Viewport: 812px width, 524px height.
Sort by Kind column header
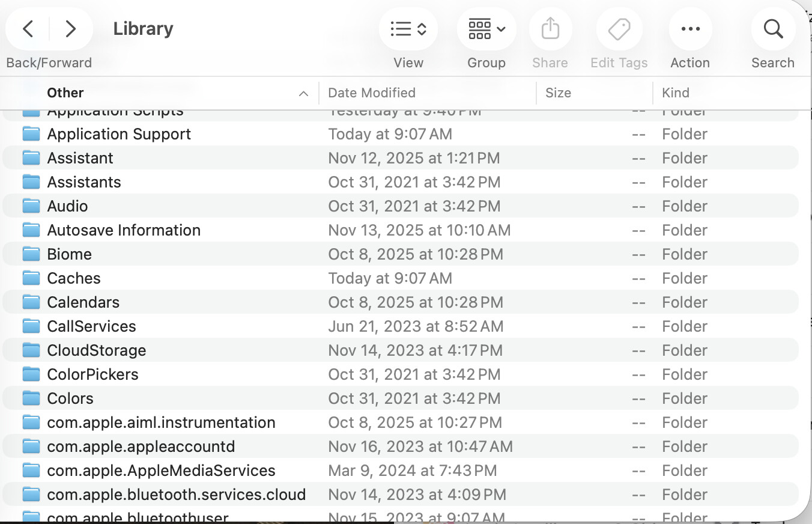[676, 93]
